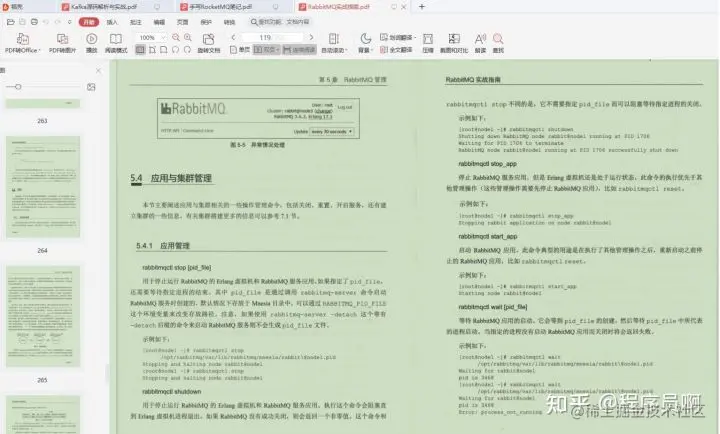The width and height of the screenshot is (720, 434).
Task: Select page 264 thumbnail
Action: pos(43,187)
